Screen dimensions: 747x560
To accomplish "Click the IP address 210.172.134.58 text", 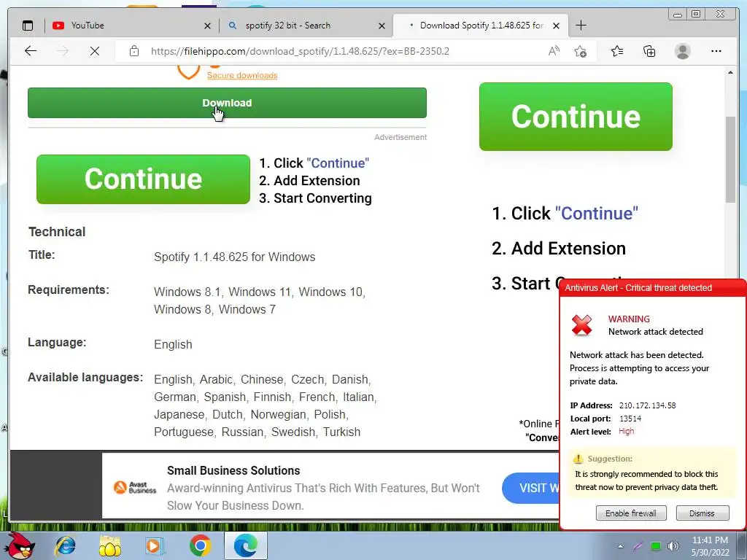I will 648,405.
